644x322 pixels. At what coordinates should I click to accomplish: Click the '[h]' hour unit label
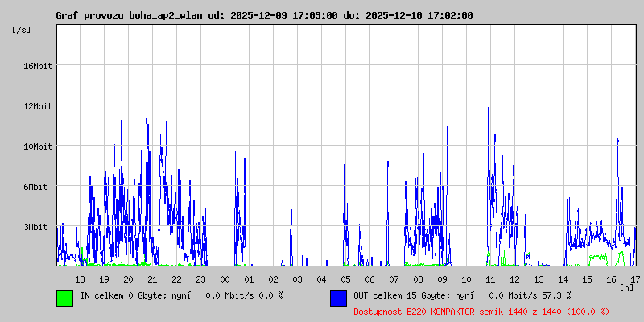point(626,287)
